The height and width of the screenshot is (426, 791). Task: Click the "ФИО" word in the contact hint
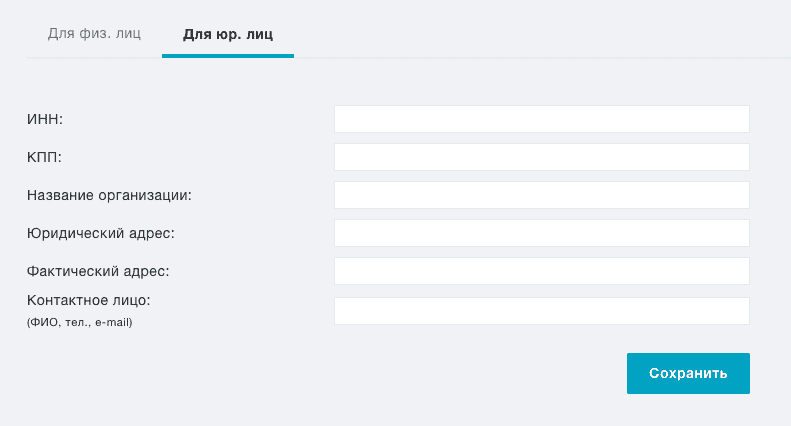44,322
